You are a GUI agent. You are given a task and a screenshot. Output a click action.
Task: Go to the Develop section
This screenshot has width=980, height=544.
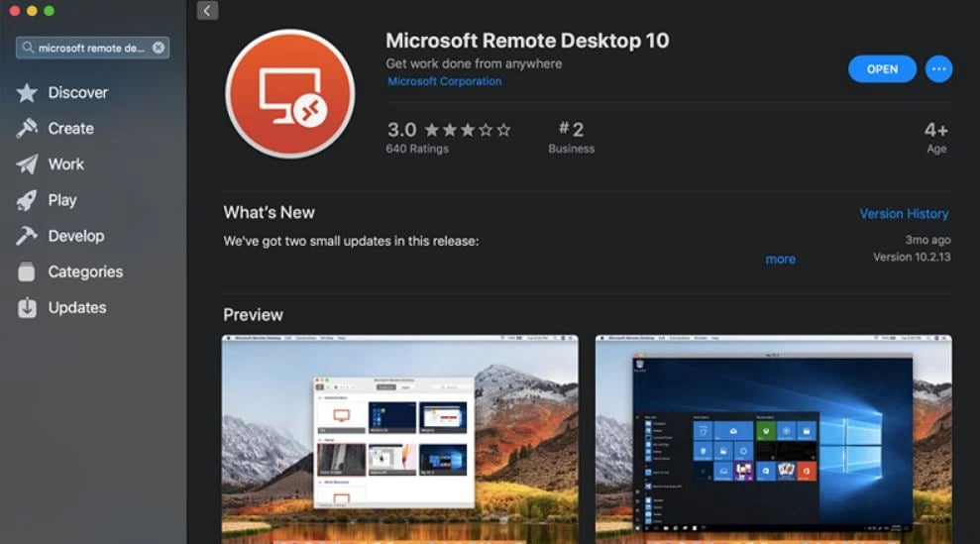(76, 236)
